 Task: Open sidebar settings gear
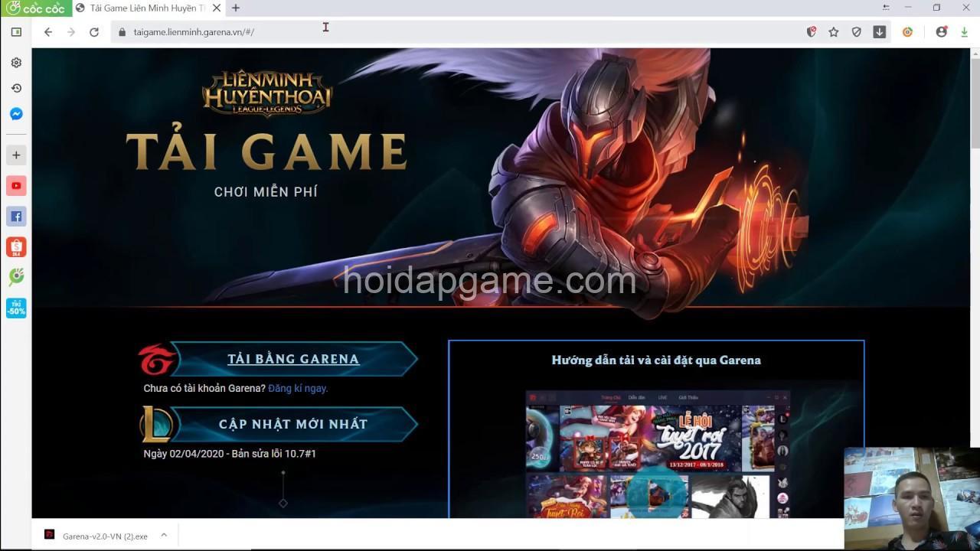click(x=16, y=63)
